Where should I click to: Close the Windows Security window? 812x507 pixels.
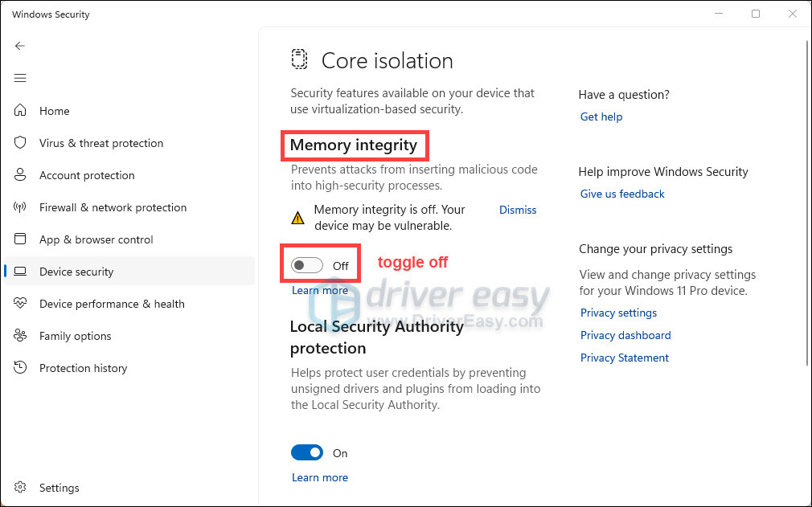(793, 14)
